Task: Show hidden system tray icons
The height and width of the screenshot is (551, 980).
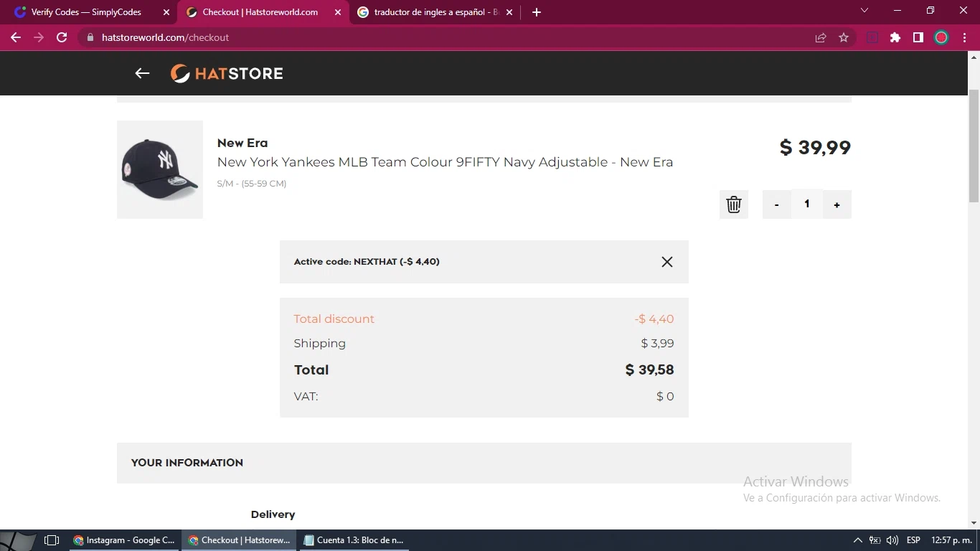Action: 857,540
